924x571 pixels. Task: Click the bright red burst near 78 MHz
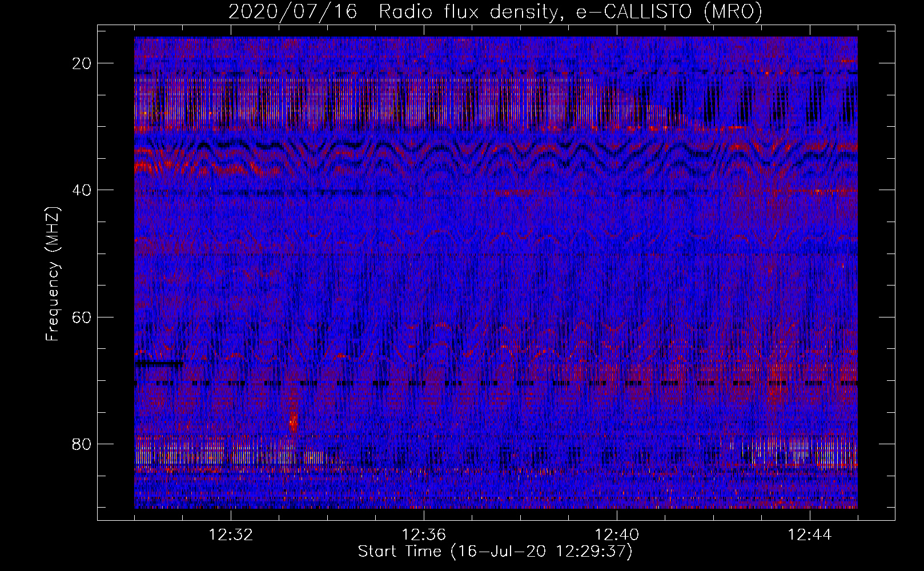coord(293,421)
